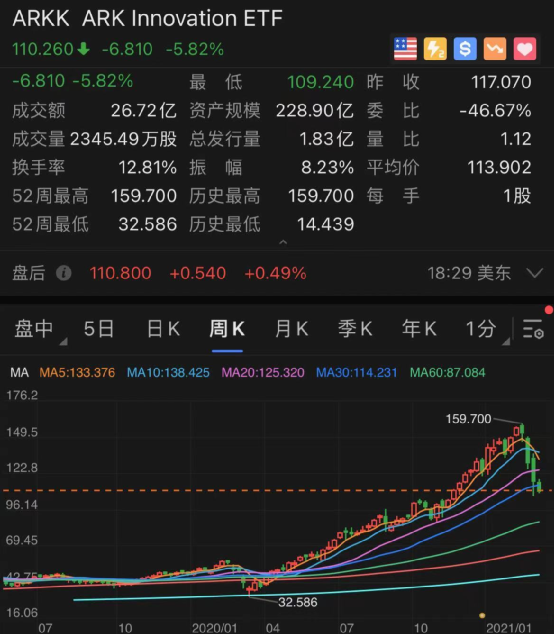The width and height of the screenshot is (554, 634).
Task: Tap the red heart favorite icon
Action: pos(525,49)
